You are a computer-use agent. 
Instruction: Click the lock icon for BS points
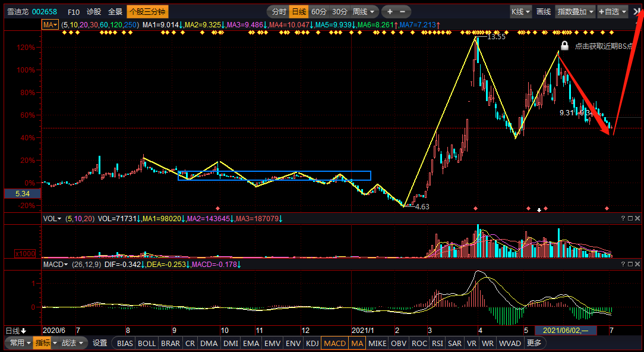[565, 46]
